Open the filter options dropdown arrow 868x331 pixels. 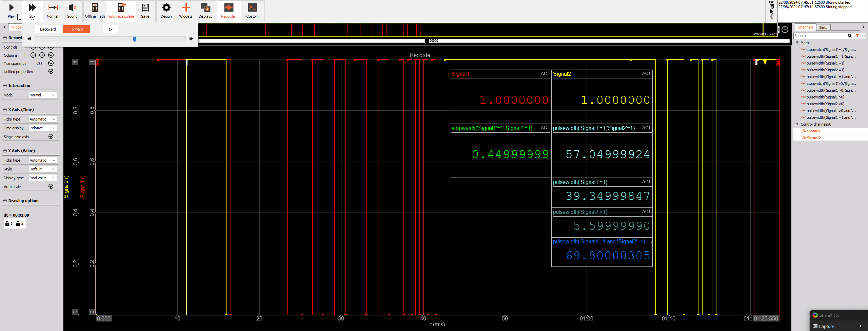click(x=863, y=36)
